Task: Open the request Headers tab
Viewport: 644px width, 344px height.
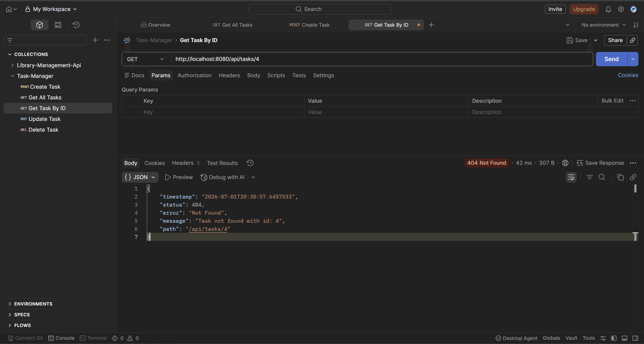Action: coord(229,75)
